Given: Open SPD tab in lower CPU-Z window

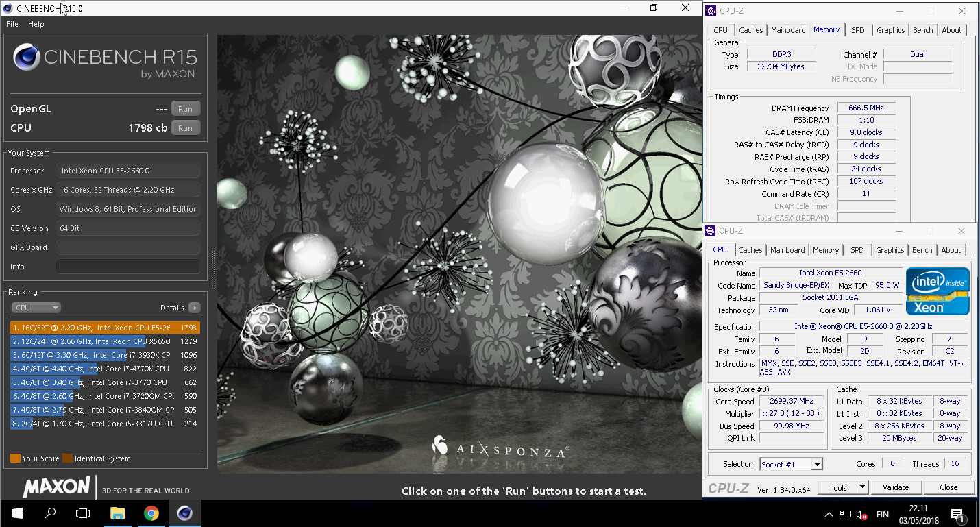Looking at the screenshot, I should [857, 250].
